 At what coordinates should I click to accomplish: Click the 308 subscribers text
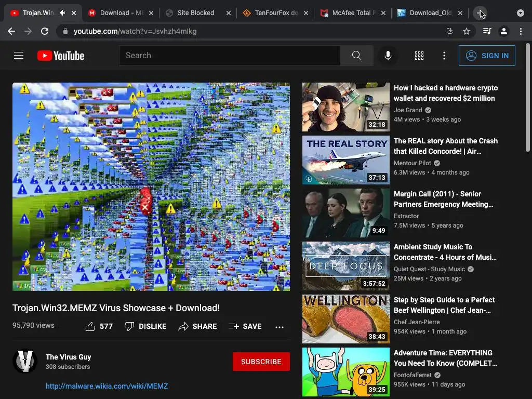point(68,367)
